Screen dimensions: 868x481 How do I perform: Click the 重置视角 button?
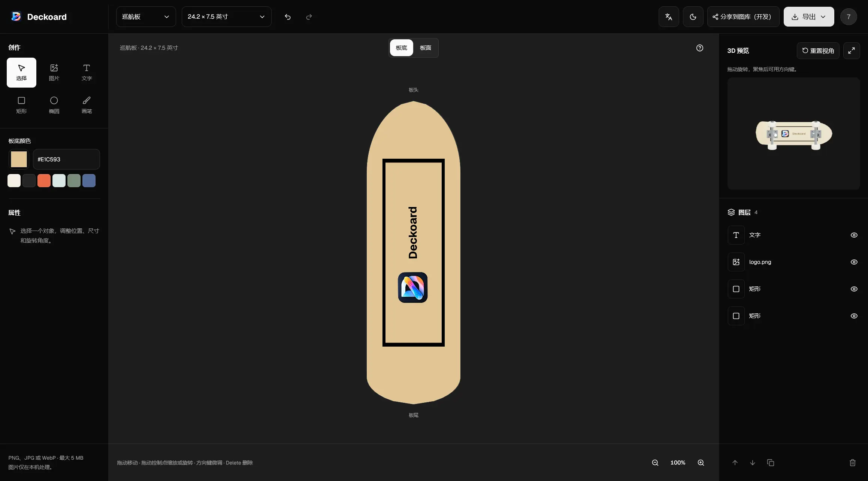click(x=818, y=51)
